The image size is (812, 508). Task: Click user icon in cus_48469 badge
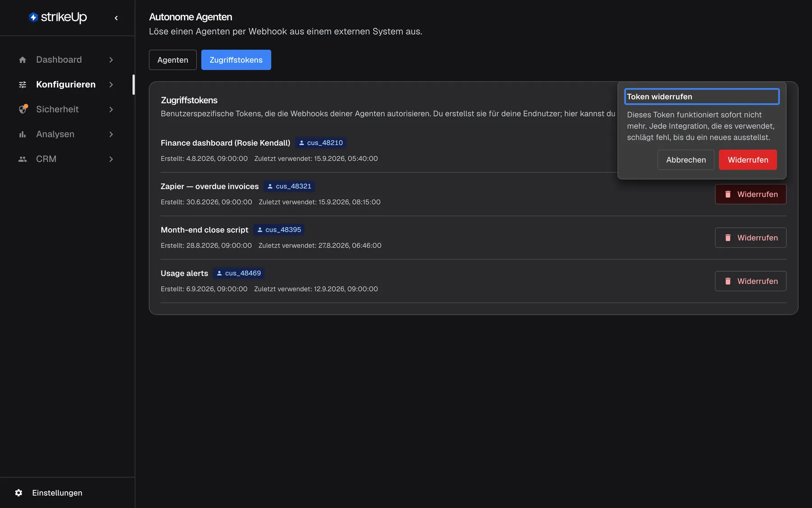(219, 273)
